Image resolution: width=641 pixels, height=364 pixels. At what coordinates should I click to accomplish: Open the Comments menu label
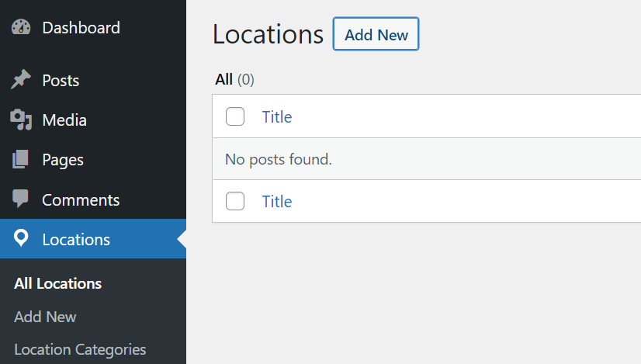[x=81, y=200]
